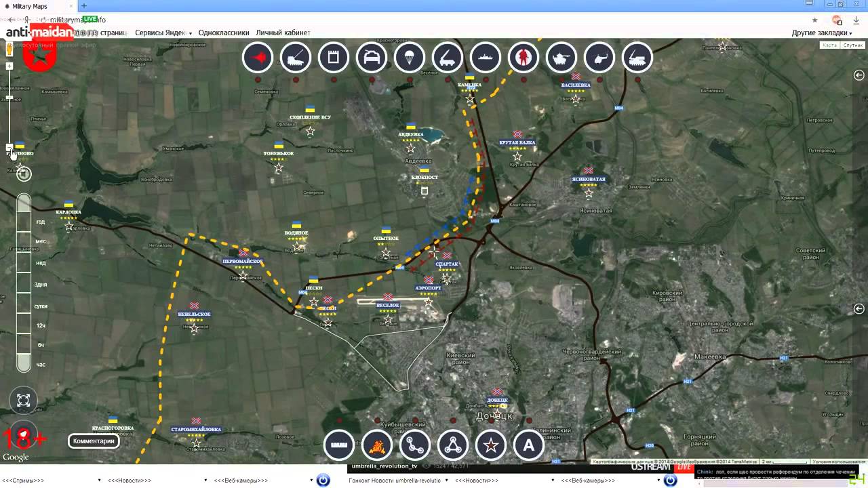
Task: Open the first <<<Веб-камеры>>> dropdown
Action: tap(264, 481)
